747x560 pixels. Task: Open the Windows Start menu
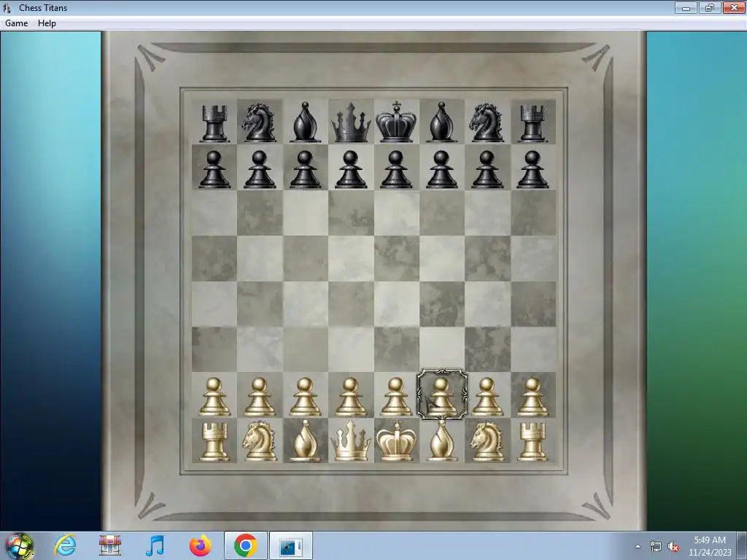(20, 545)
